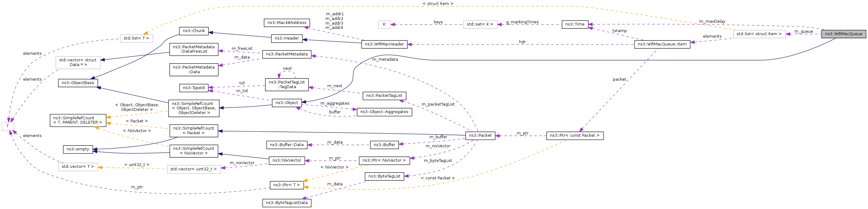The height and width of the screenshot is (209, 868).
Task: Select the ns3::PacketMetadata::DataFreeList node
Action: [194, 49]
